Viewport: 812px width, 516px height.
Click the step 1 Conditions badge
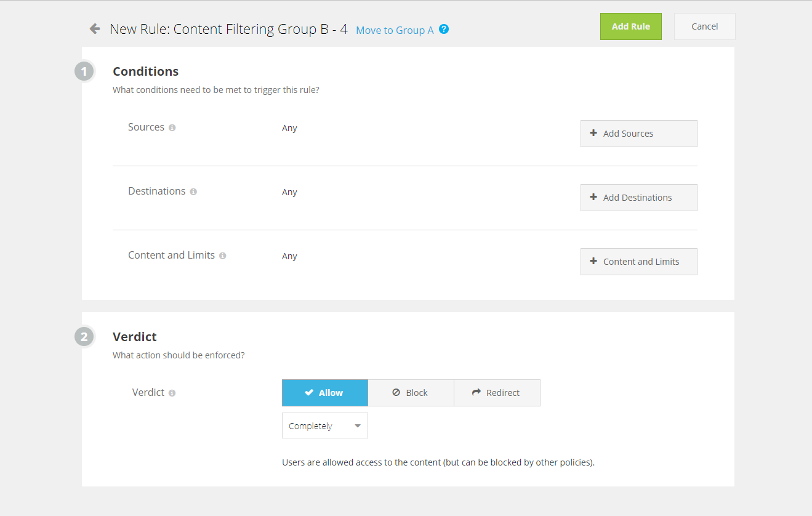[84, 72]
